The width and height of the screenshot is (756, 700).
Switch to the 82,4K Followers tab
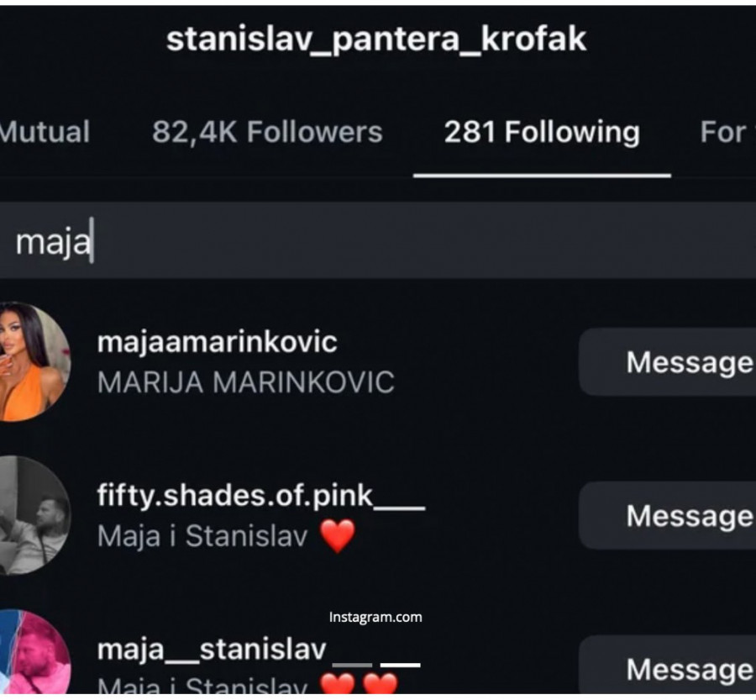tap(267, 132)
